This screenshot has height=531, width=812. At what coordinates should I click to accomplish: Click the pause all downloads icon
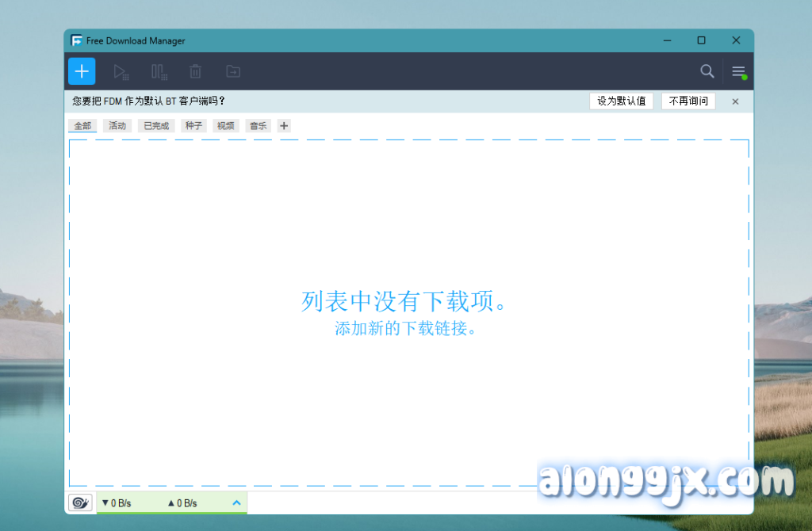click(x=159, y=72)
